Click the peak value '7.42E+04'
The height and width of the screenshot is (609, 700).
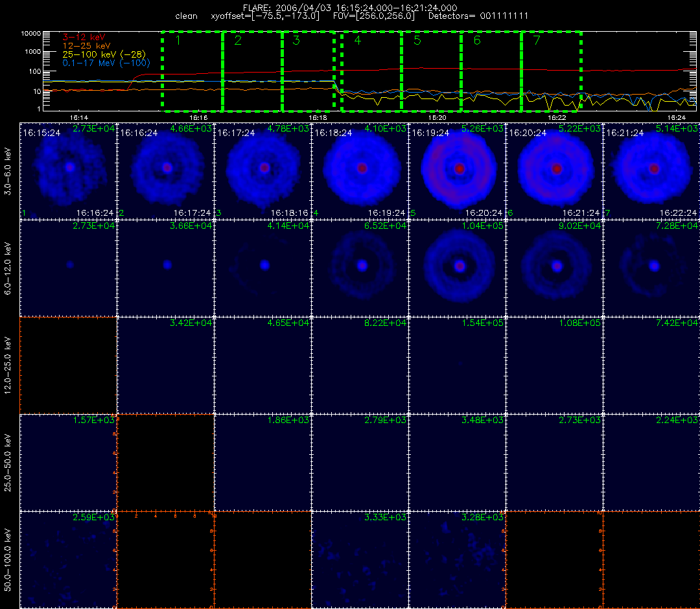pos(677,323)
